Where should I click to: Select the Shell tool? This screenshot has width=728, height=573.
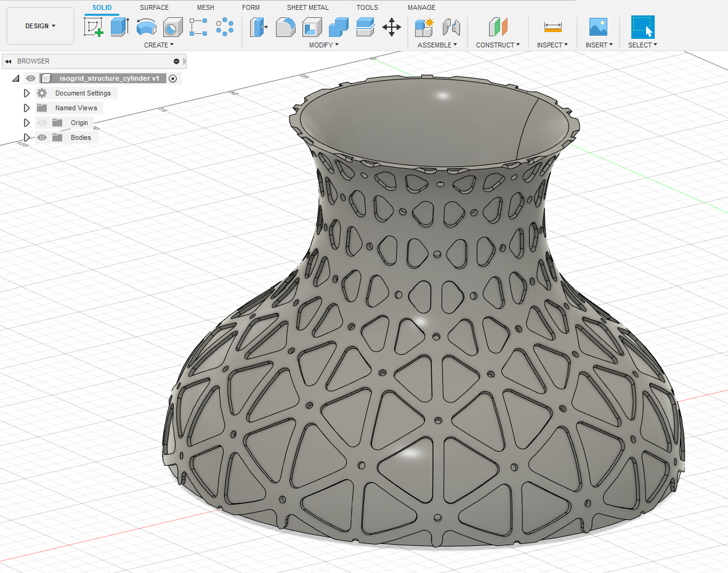click(312, 27)
